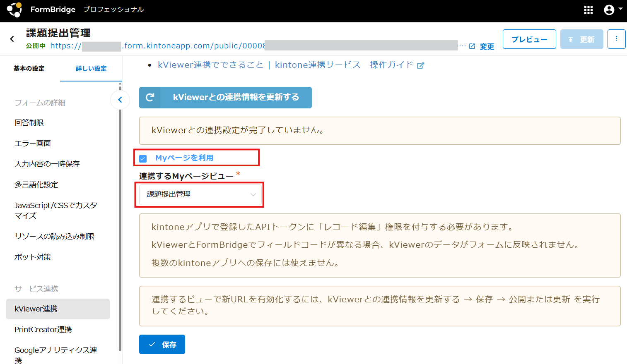Click the 変更 link next to URL
Image resolution: width=627 pixels, height=364 pixels.
[487, 47]
